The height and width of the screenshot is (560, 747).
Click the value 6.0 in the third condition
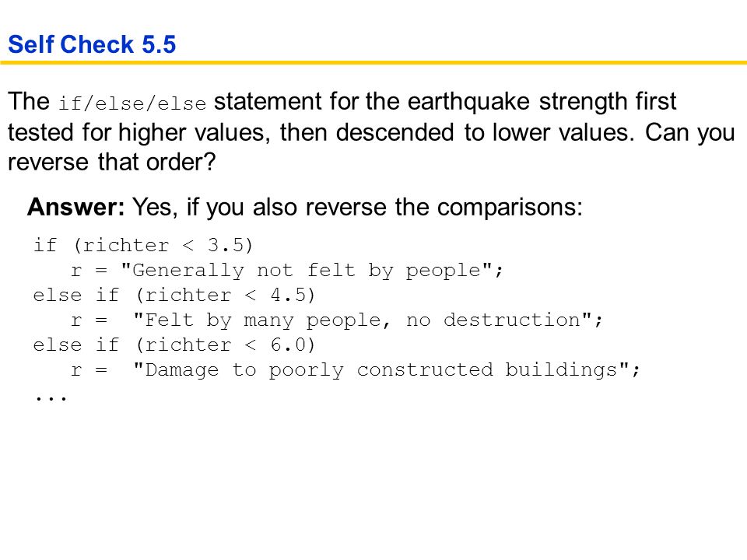289,345
